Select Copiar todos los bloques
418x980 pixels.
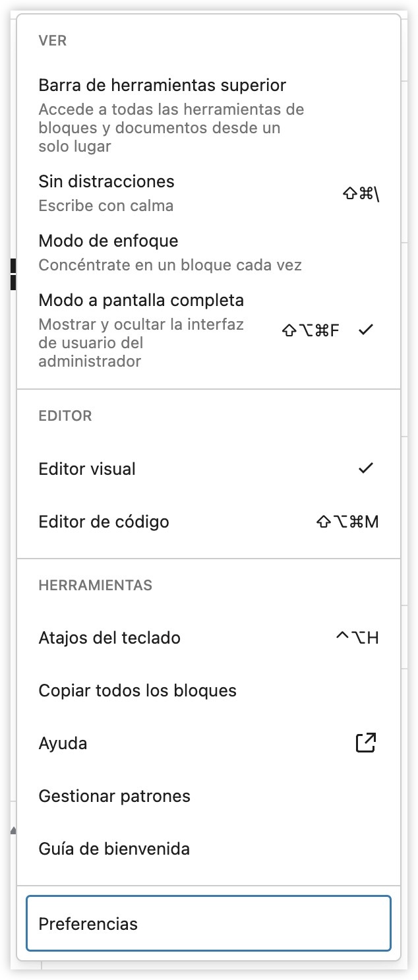(x=137, y=690)
